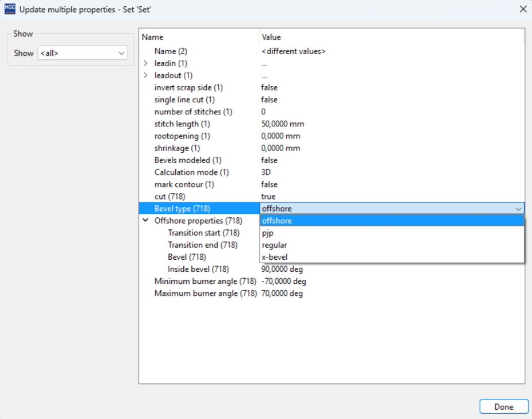Screen dimensions: 532x419
Task: Collapse the Offshore properties group
Action: 146,221
